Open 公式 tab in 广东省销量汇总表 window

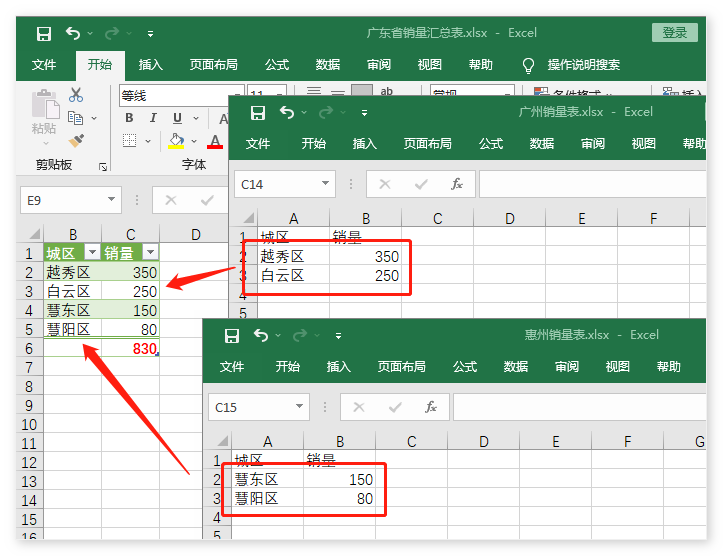277,65
